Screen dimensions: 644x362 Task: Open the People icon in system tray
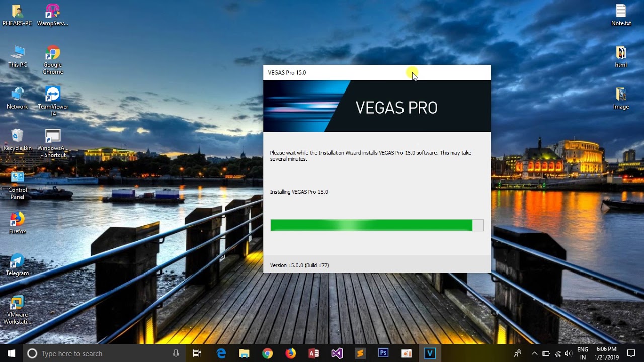point(517,353)
